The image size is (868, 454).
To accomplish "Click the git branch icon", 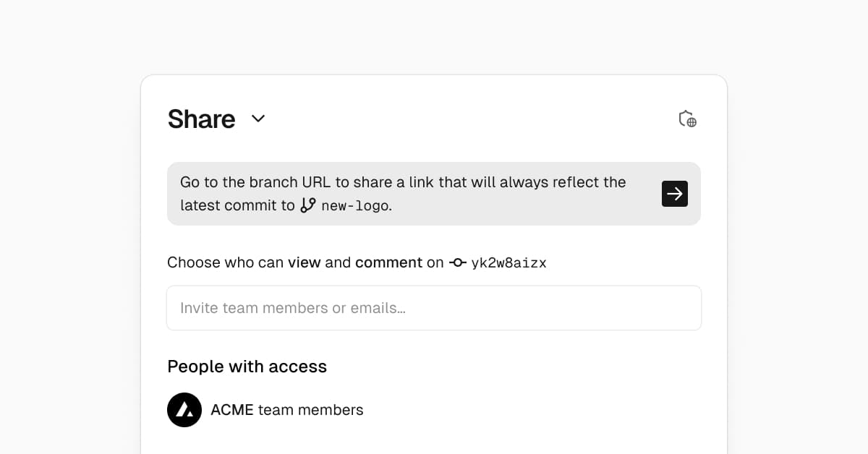I will [x=308, y=205].
